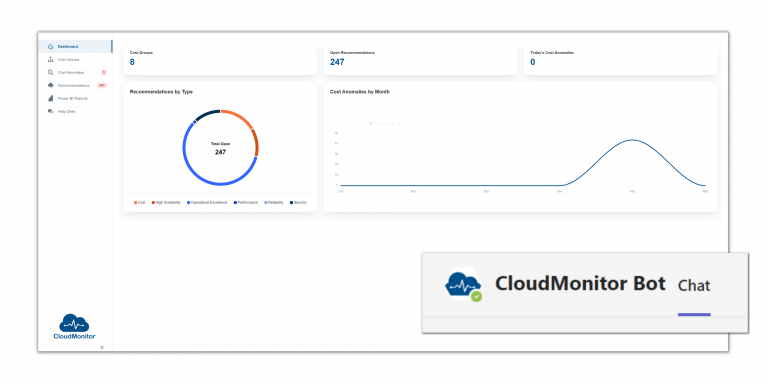Viewport: 768px width, 384px height.
Task: Click the Help Desk chat icon
Action: tap(50, 111)
